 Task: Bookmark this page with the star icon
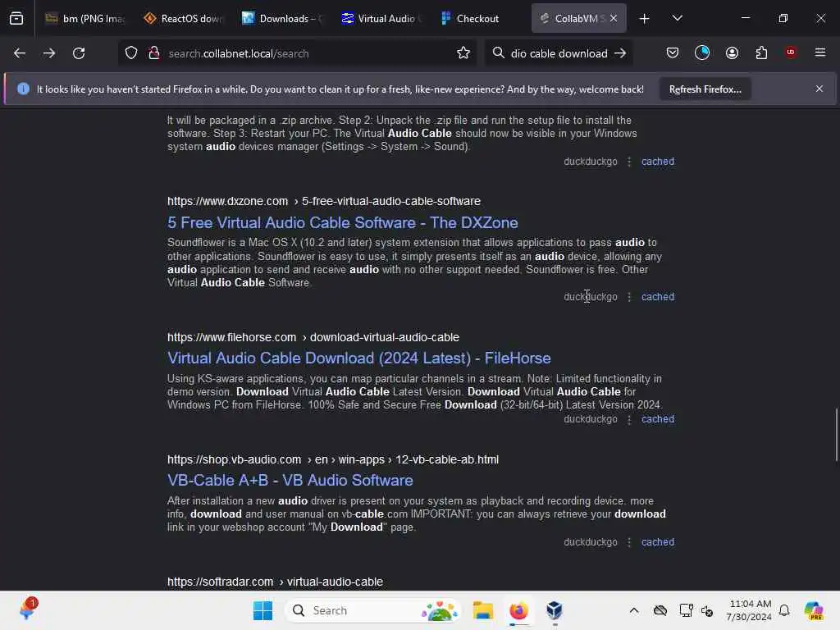pos(463,53)
